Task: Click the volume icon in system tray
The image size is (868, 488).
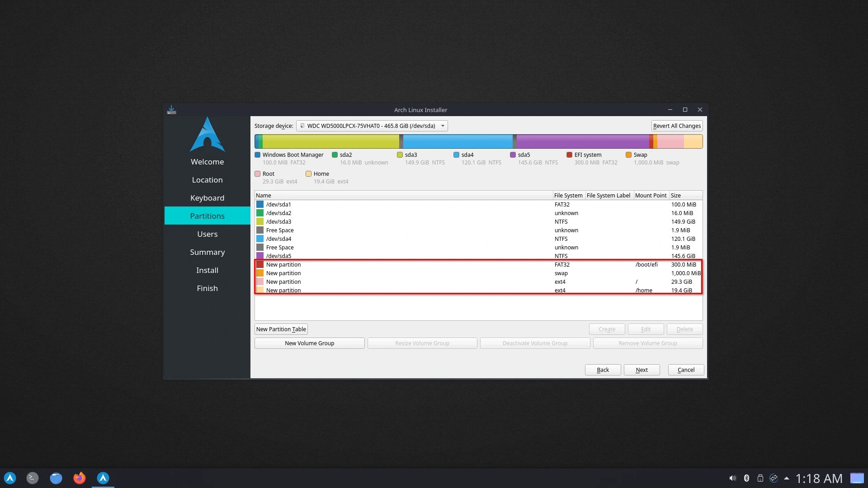Action: click(x=732, y=478)
